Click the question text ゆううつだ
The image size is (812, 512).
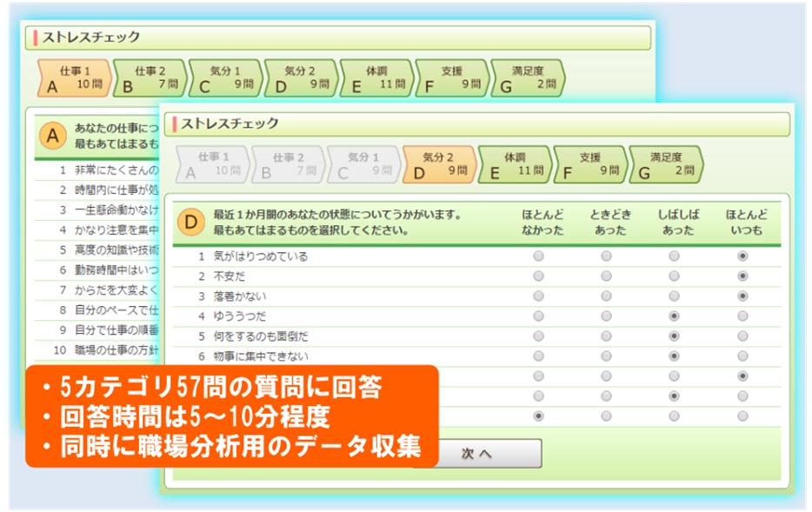pyautogui.click(x=240, y=316)
